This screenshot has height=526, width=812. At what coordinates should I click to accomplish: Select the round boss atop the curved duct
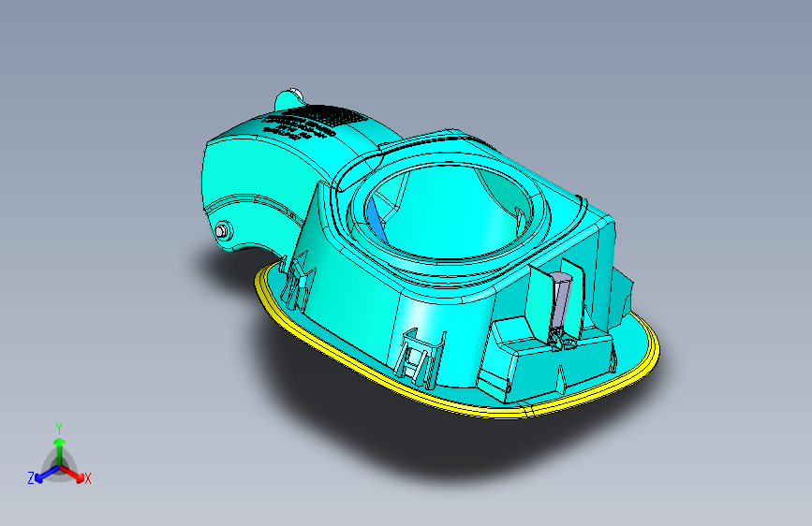(x=289, y=99)
